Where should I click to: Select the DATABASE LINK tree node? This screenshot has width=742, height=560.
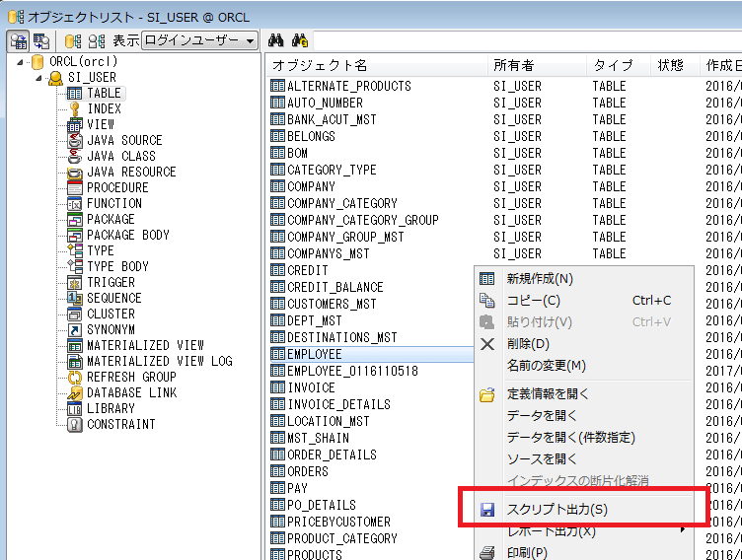[131, 392]
